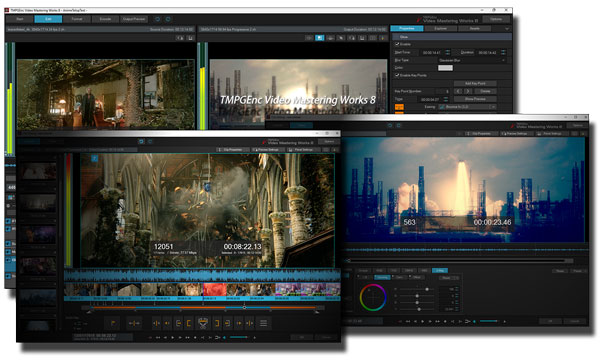The width and height of the screenshot is (600, 360).
Task: Open Options in the main back window
Action: [496, 19]
